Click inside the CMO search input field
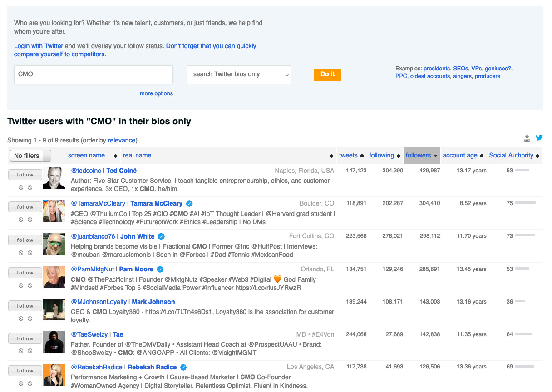The width and height of the screenshot is (552, 392). pos(93,74)
